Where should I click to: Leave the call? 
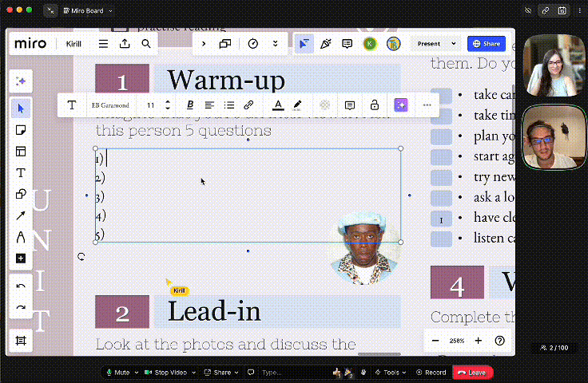click(472, 373)
